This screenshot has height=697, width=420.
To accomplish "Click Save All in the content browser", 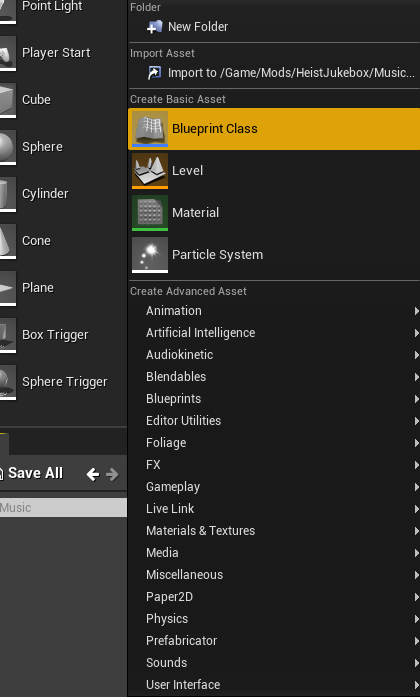I will [31, 473].
